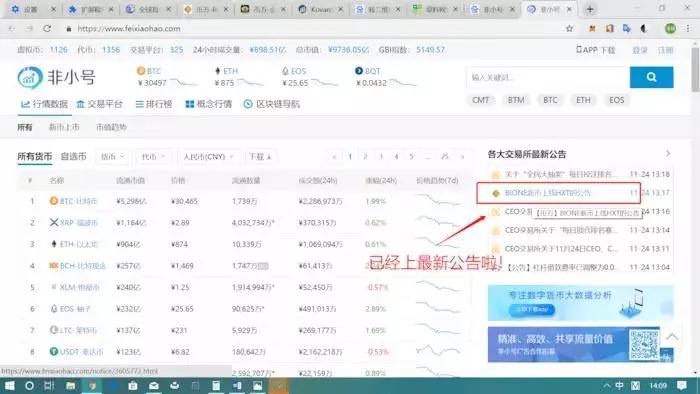Click the blue search magnifier button
The width and height of the screenshot is (700, 394).
pos(651,77)
